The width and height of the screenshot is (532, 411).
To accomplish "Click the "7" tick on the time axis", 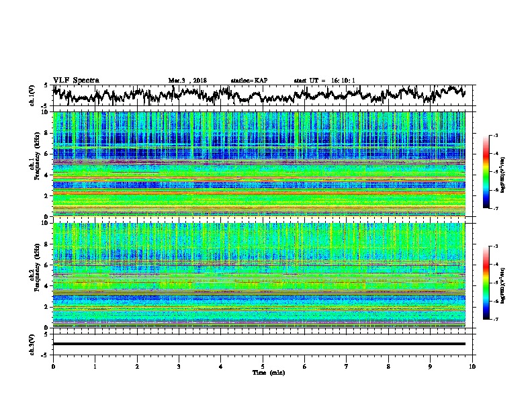I will click(347, 367).
